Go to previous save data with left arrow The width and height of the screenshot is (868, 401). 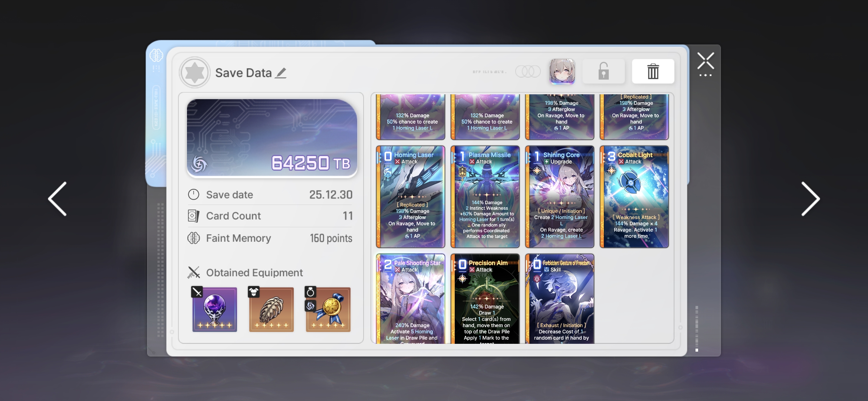pos(58,199)
